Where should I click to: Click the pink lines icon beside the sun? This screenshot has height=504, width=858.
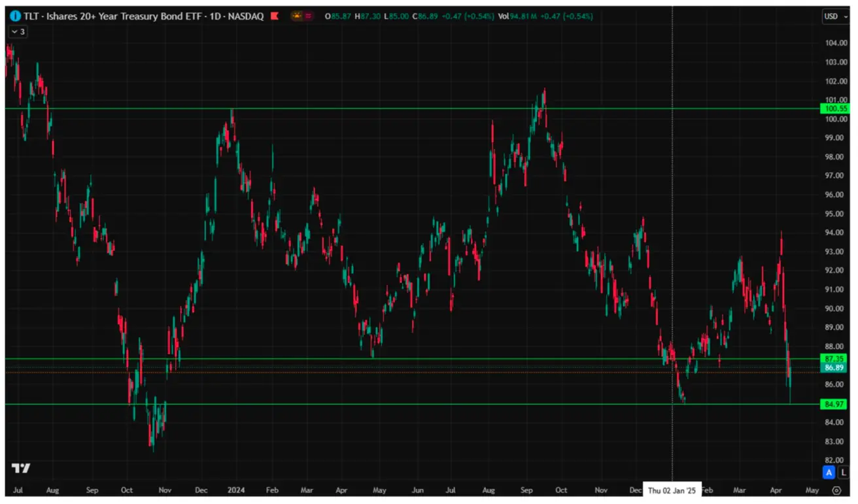(x=308, y=16)
